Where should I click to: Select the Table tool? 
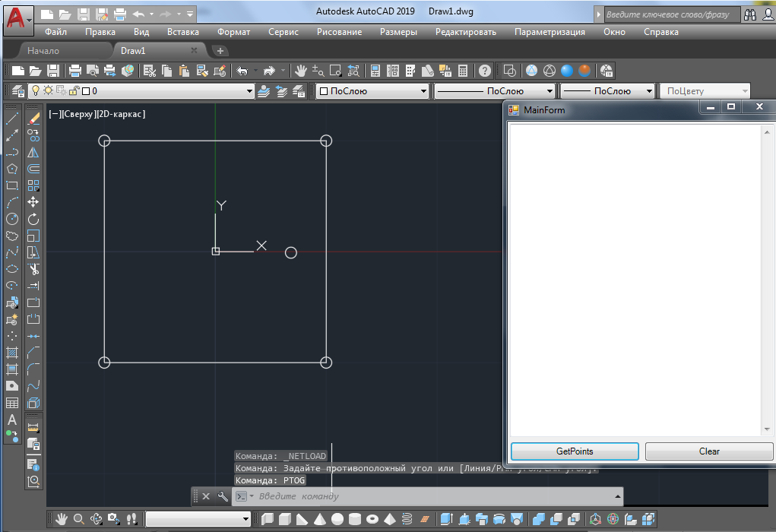12,403
